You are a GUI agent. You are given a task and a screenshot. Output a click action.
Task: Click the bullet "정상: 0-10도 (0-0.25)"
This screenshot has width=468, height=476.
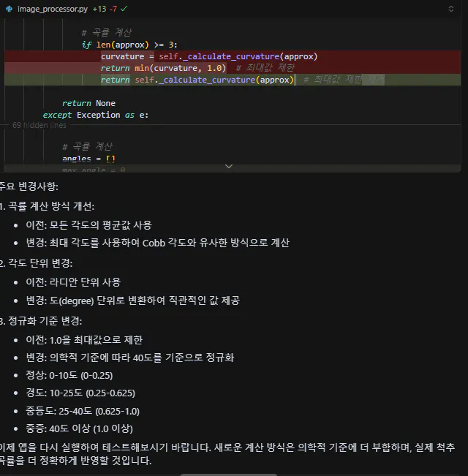69,376
